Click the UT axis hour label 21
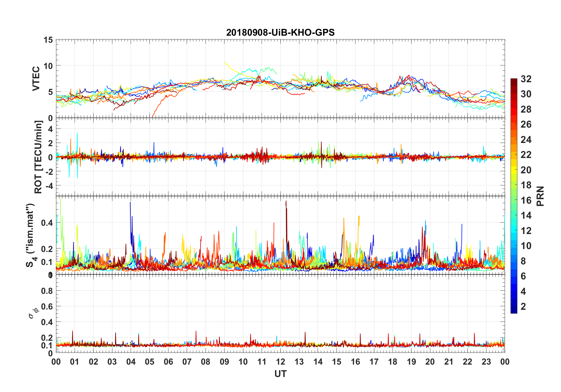This screenshot has height=392, width=561. 449,362
